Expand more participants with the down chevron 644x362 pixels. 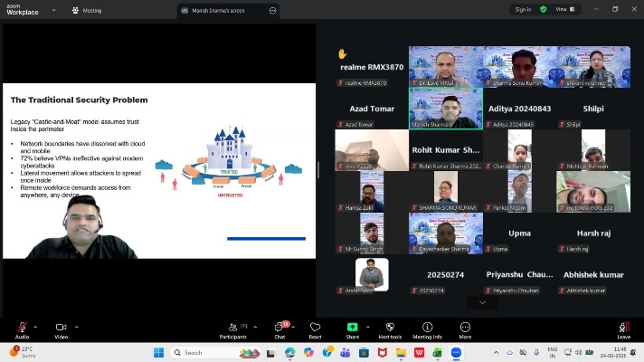click(x=481, y=302)
